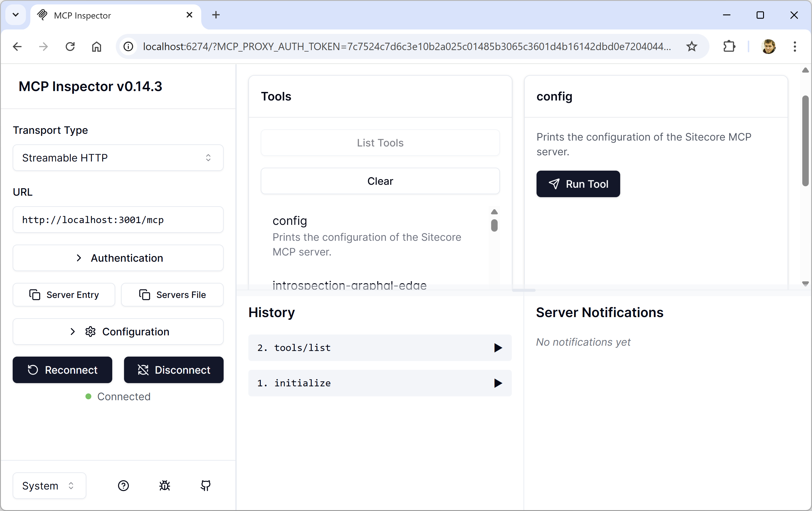
Task: Open Chrome's three-dot menu
Action: pos(795,47)
